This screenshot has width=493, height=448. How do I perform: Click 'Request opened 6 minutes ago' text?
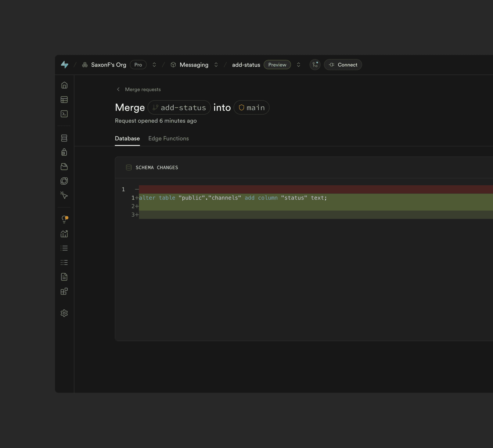tap(156, 121)
